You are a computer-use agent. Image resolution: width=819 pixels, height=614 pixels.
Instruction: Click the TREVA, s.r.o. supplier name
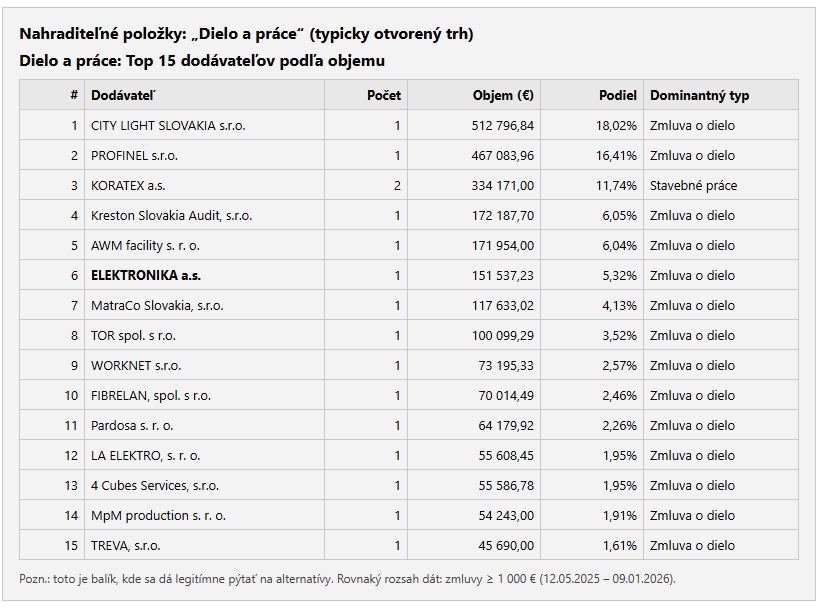click(x=126, y=546)
